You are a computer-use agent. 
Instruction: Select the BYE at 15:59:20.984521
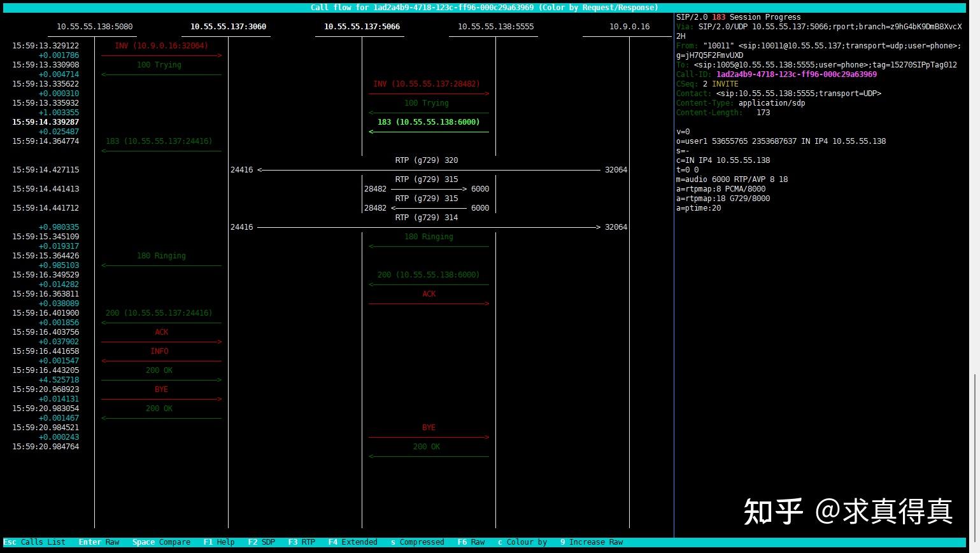tap(429, 428)
